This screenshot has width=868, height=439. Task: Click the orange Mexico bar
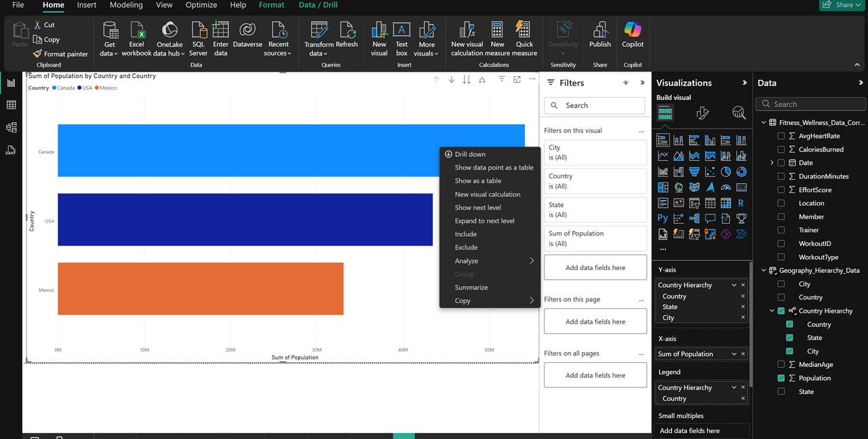click(201, 289)
